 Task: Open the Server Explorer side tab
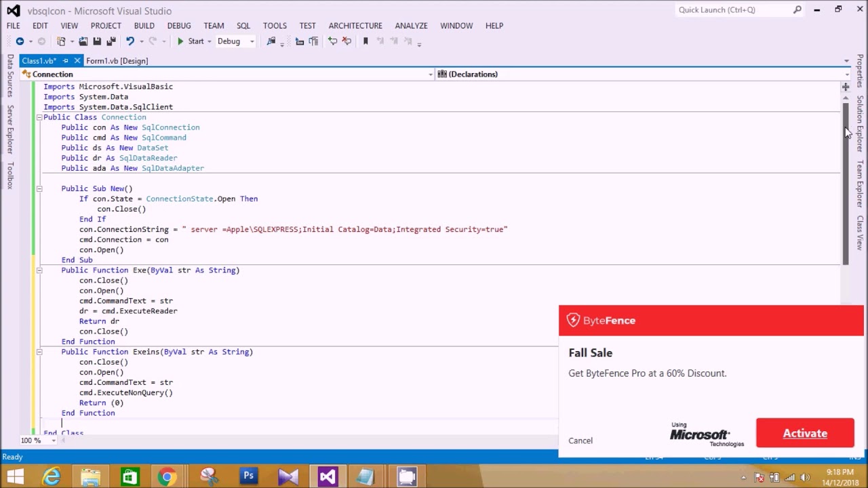point(10,129)
